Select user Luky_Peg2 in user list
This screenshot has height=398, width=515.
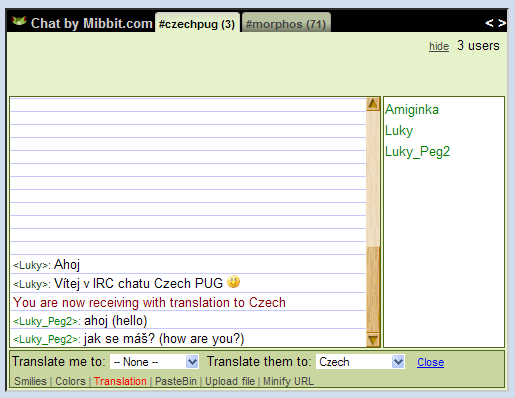tap(417, 152)
